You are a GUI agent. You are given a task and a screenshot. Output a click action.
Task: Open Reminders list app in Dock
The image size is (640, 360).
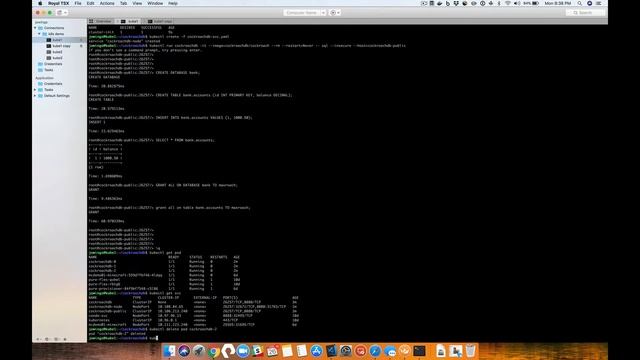[302, 351]
